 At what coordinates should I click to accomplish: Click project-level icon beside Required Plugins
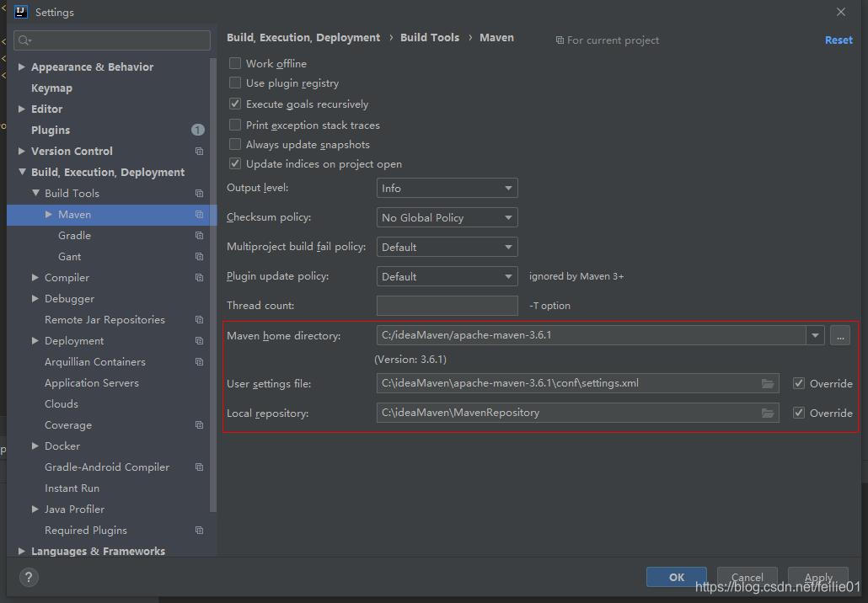[x=199, y=531]
